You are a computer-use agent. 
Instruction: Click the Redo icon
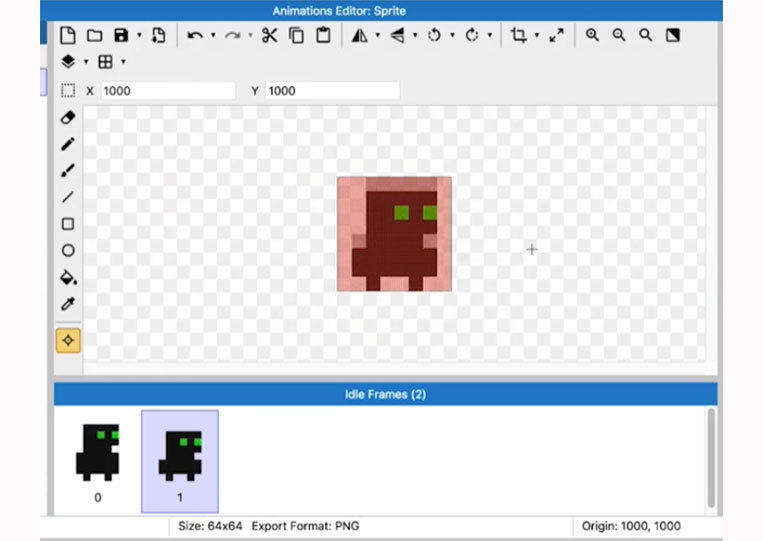tap(233, 36)
